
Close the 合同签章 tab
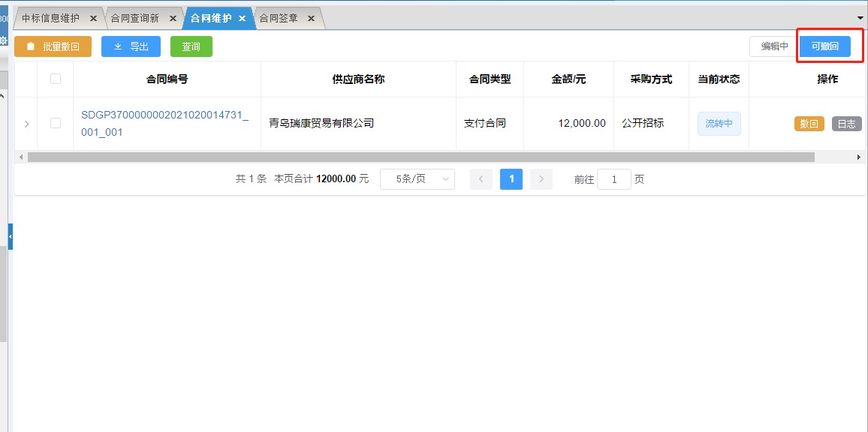pyautogui.click(x=311, y=18)
